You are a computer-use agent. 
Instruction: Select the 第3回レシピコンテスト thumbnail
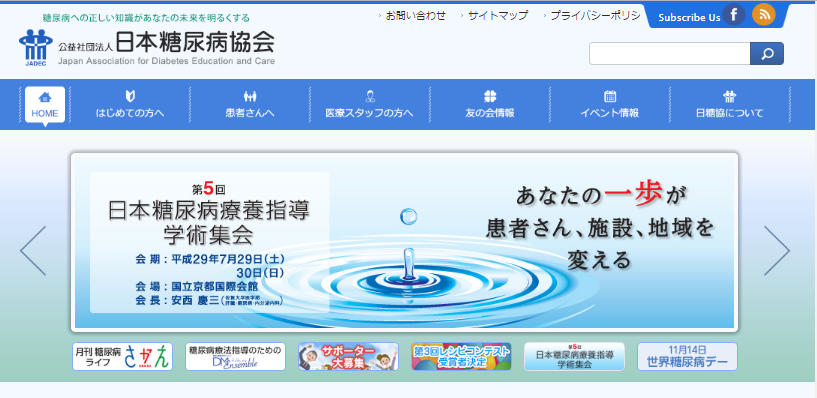click(461, 356)
